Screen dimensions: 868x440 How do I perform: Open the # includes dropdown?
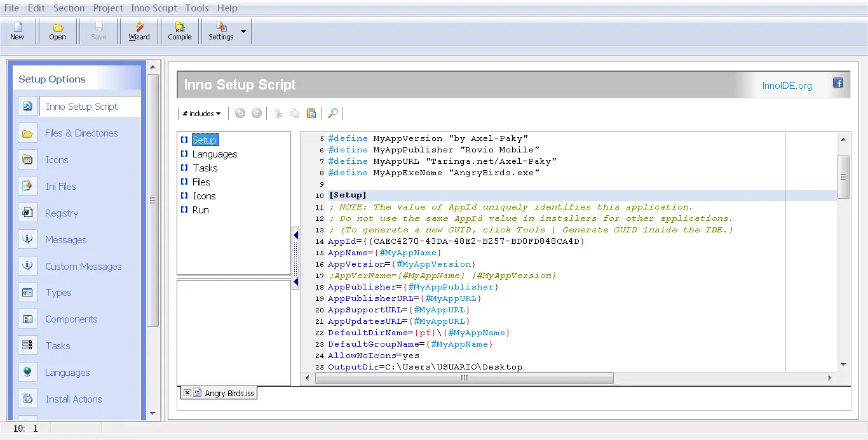201,114
